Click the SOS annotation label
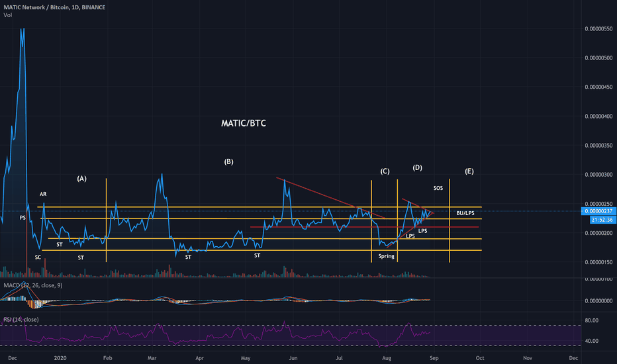 click(x=438, y=188)
